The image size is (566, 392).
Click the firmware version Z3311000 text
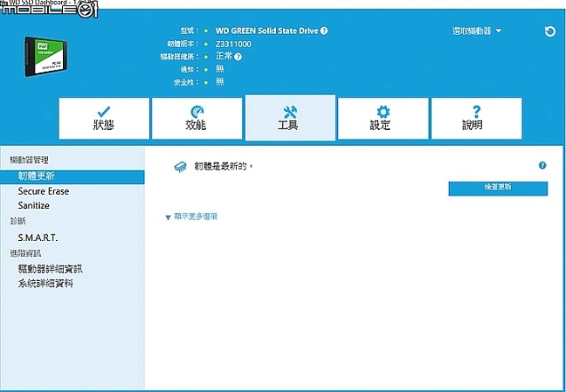pyautogui.click(x=233, y=44)
